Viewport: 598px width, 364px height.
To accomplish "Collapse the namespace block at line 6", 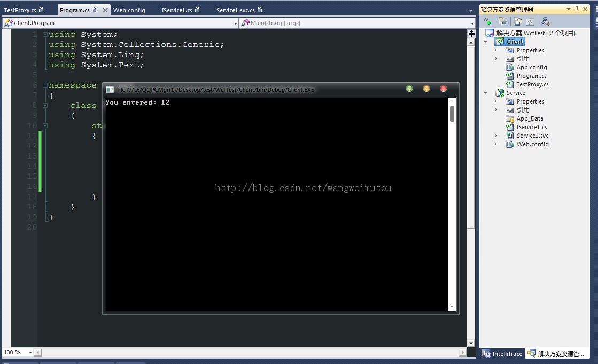I will tap(45, 85).
